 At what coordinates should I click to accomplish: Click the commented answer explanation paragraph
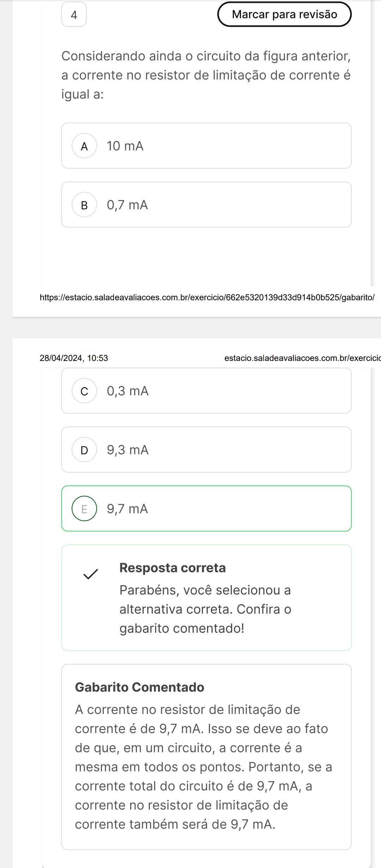(x=204, y=767)
